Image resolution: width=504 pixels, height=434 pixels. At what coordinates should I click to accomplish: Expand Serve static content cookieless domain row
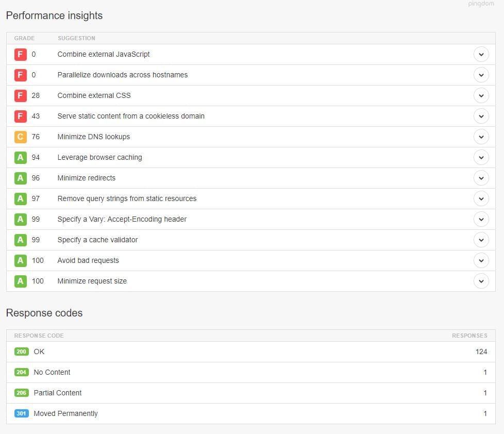pos(481,116)
